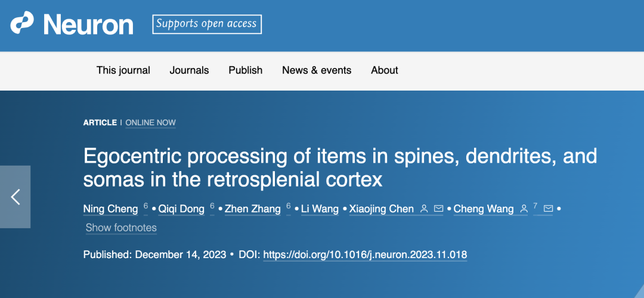Open author Zhen Zhang's details
This screenshot has height=298, width=644.
tap(252, 209)
